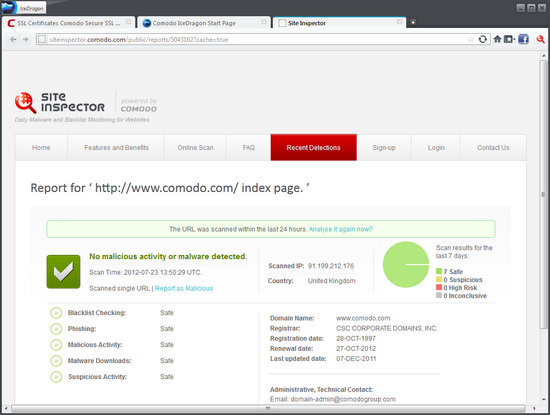The width and height of the screenshot is (550, 415).
Task: Open the Recent Detections navigation item
Action: pos(314,148)
